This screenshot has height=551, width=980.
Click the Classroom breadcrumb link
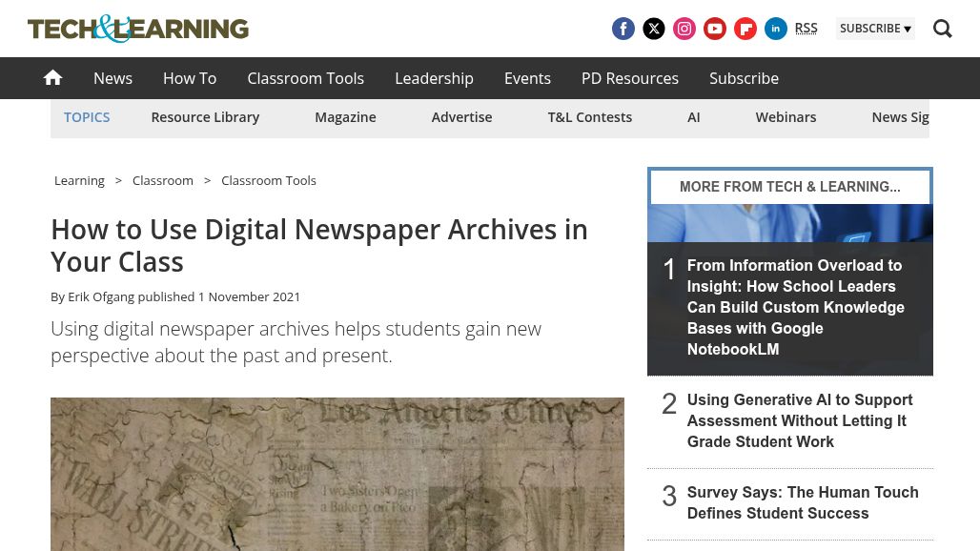[162, 180]
